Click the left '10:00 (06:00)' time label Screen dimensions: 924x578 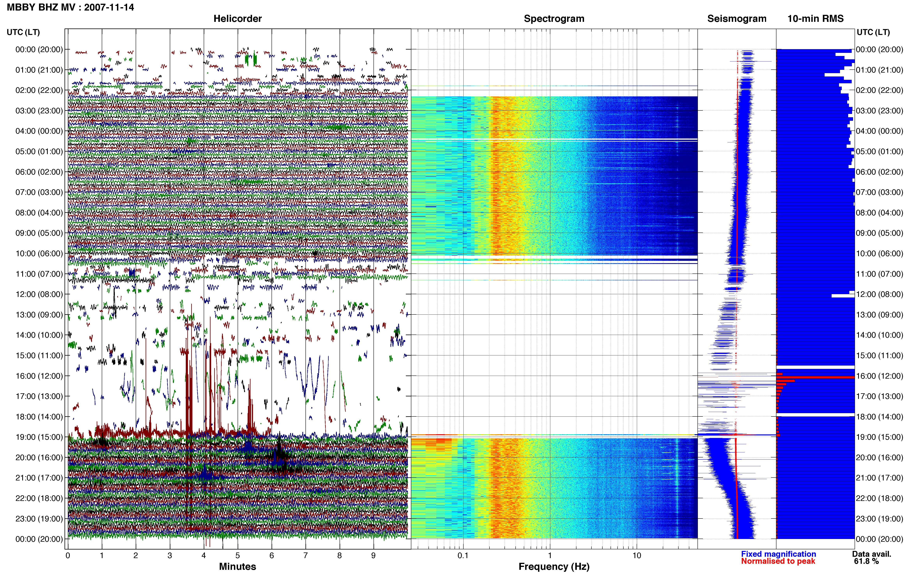pyautogui.click(x=39, y=253)
